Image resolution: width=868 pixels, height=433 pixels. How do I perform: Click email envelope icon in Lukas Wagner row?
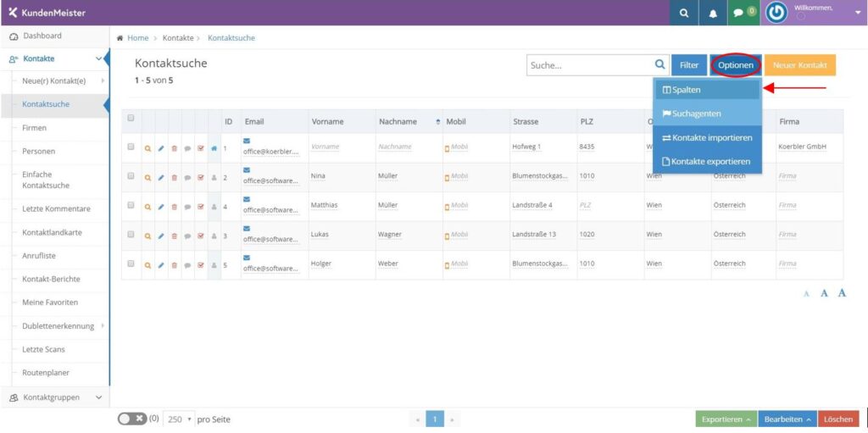point(247,228)
